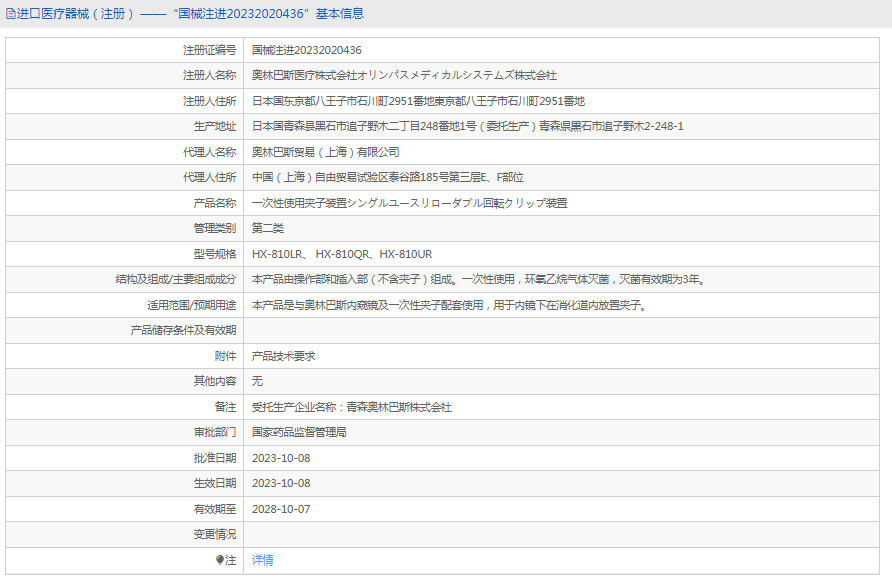Click the expiry date 2028-10-07

click(281, 509)
